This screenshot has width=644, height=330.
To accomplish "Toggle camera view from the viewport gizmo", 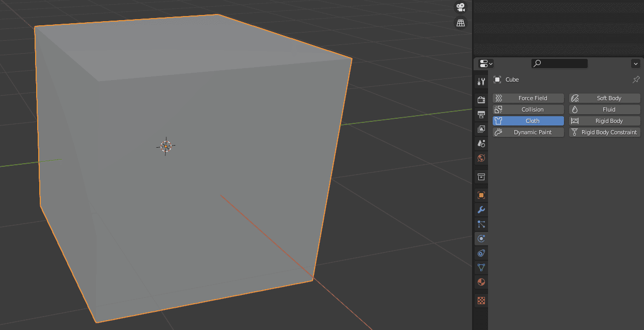I will pyautogui.click(x=460, y=7).
